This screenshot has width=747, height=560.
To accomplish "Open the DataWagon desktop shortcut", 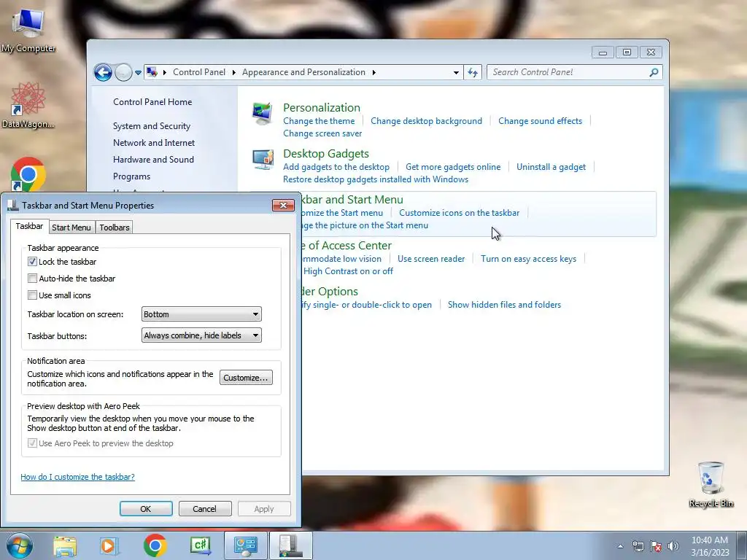I will click(28, 105).
